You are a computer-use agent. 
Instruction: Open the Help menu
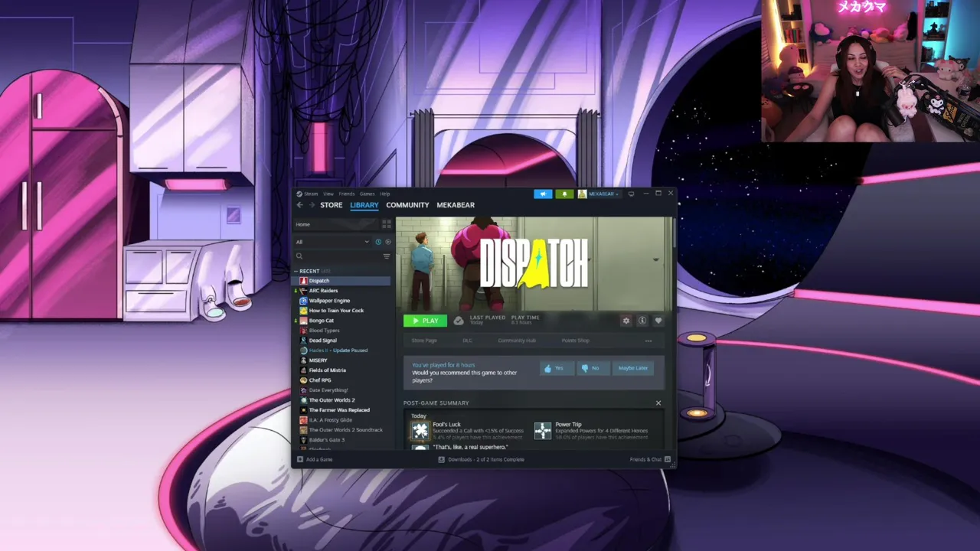click(x=385, y=194)
